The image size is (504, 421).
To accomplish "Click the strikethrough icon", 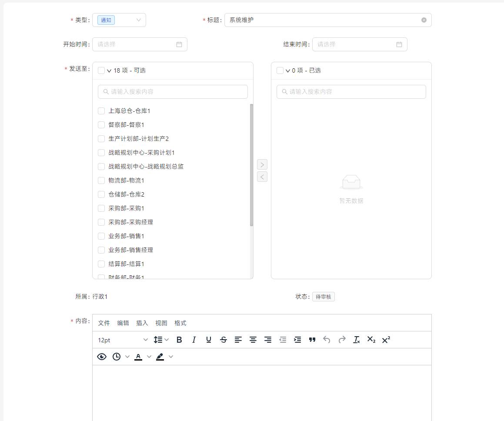I will (x=224, y=340).
